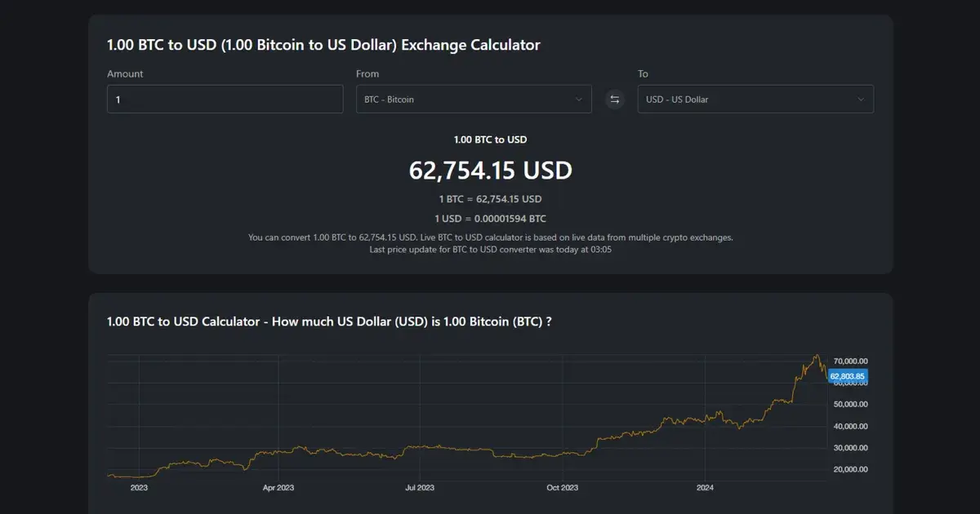The width and height of the screenshot is (980, 514).
Task: Click the Jul 2023 axis label
Action: 421,487
